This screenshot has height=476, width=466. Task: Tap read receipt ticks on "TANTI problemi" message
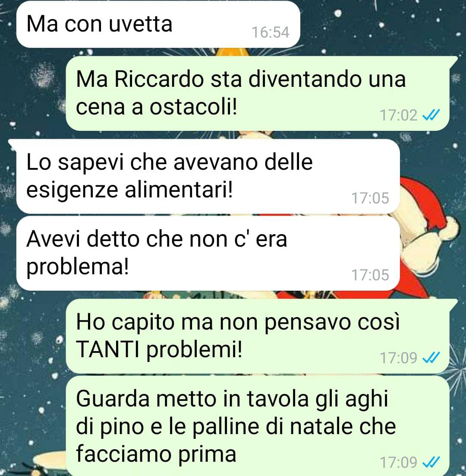(x=431, y=358)
